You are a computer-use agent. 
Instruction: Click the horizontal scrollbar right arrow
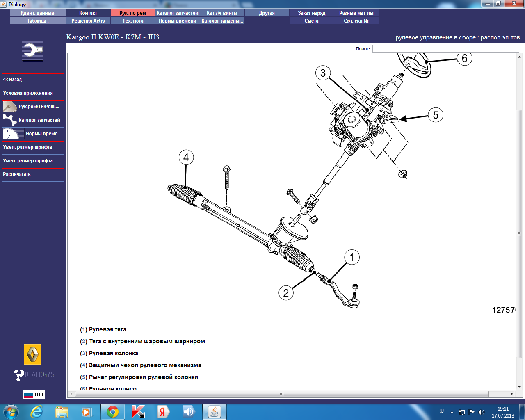tap(512, 394)
